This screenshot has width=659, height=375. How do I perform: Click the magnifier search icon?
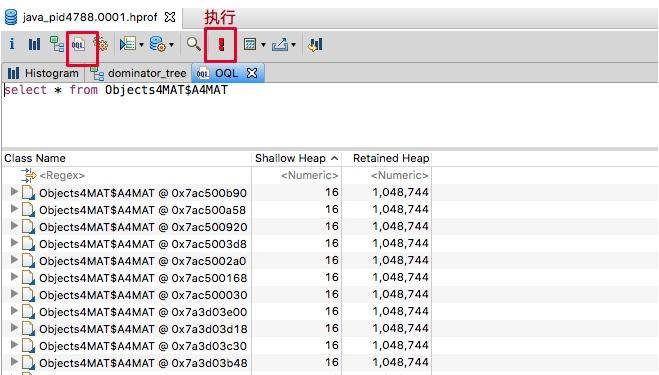pos(194,44)
